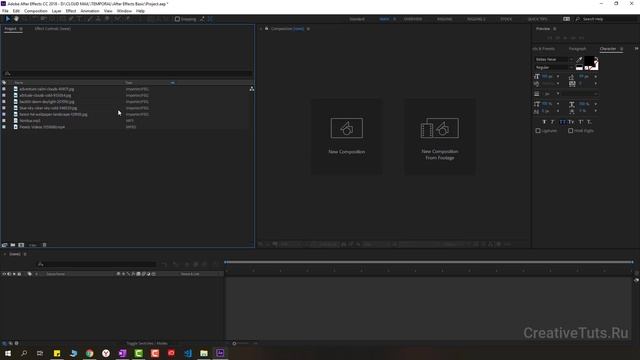Click the black fill color swatch
This screenshot has height=360, width=640.
click(x=589, y=61)
